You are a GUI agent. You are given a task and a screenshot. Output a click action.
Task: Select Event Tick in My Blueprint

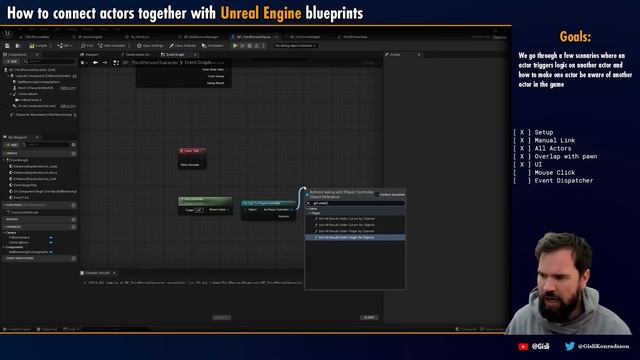(x=19, y=197)
